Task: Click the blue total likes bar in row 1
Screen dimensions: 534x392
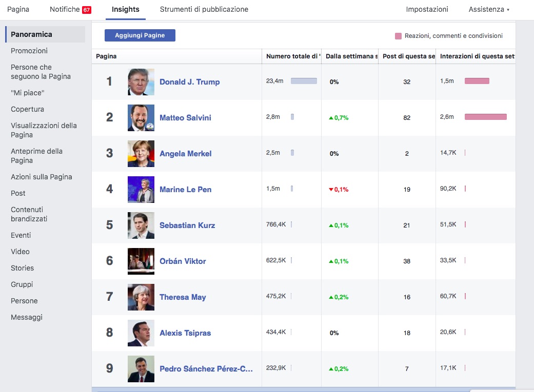Action: click(304, 81)
